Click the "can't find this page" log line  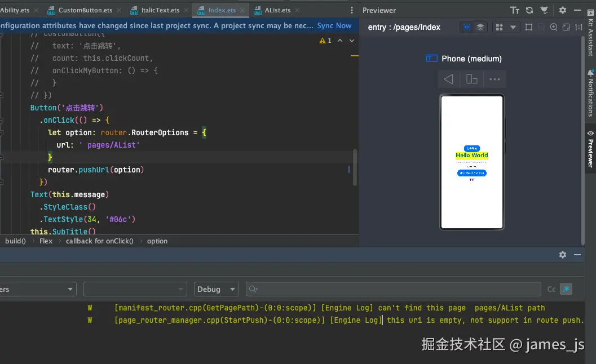[330, 308]
